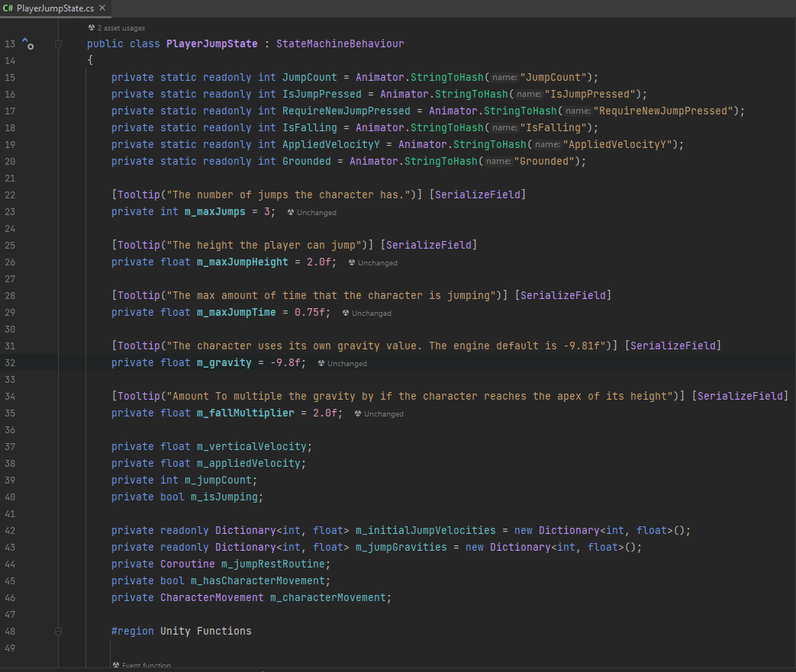
Task: Click the "IsJumpPressed" string literal
Action: (590, 95)
